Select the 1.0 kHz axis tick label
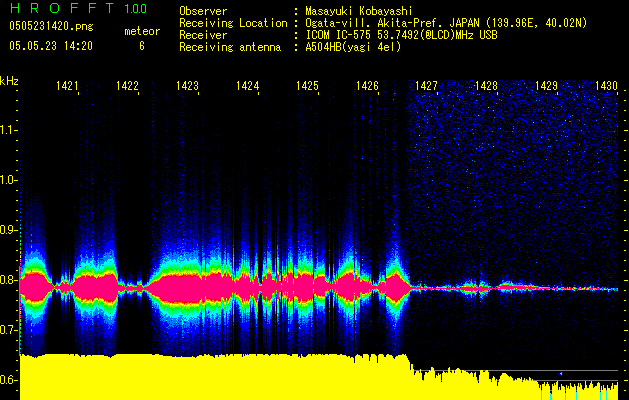This screenshot has width=629, height=400. click(x=8, y=180)
